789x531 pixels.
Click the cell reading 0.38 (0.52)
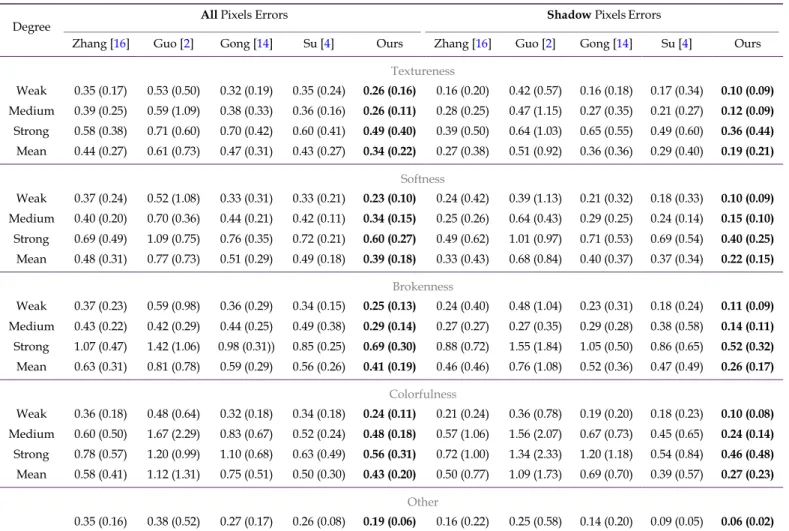[173, 521]
